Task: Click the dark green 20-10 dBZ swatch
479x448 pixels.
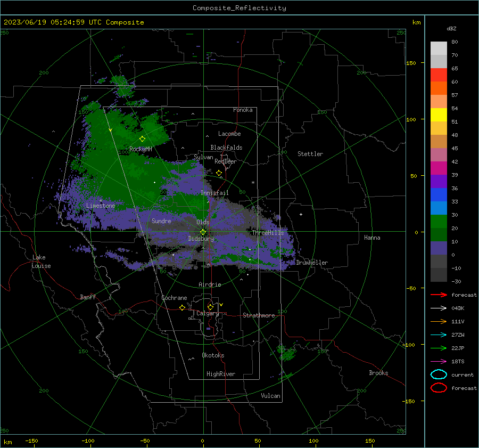Action: coord(439,235)
